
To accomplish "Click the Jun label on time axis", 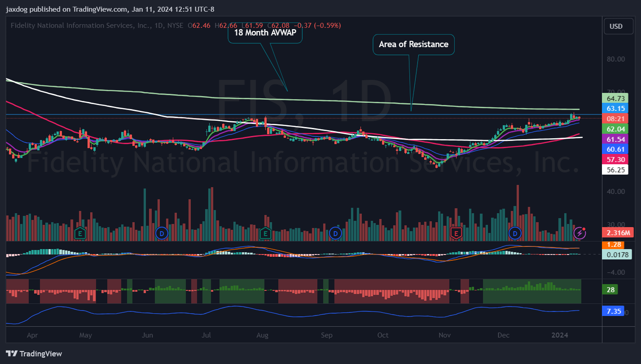I will [147, 335].
